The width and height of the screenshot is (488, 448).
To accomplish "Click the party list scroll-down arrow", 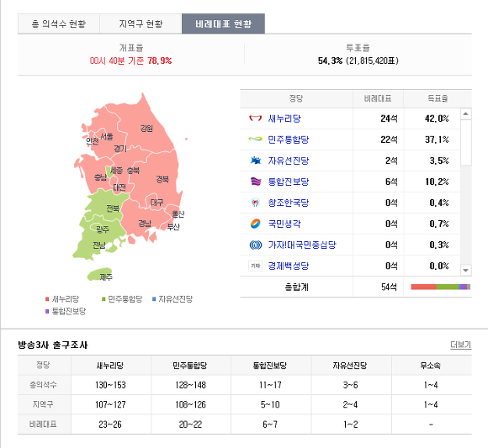I will point(465,270).
